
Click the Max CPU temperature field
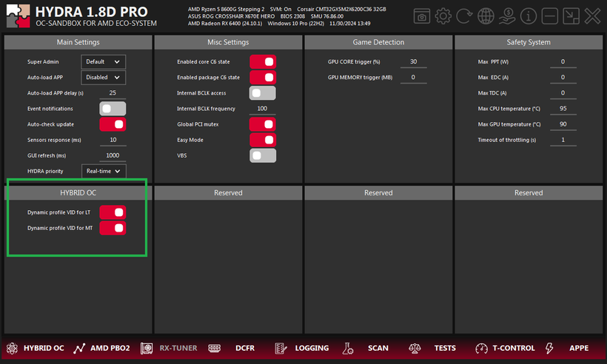point(563,109)
